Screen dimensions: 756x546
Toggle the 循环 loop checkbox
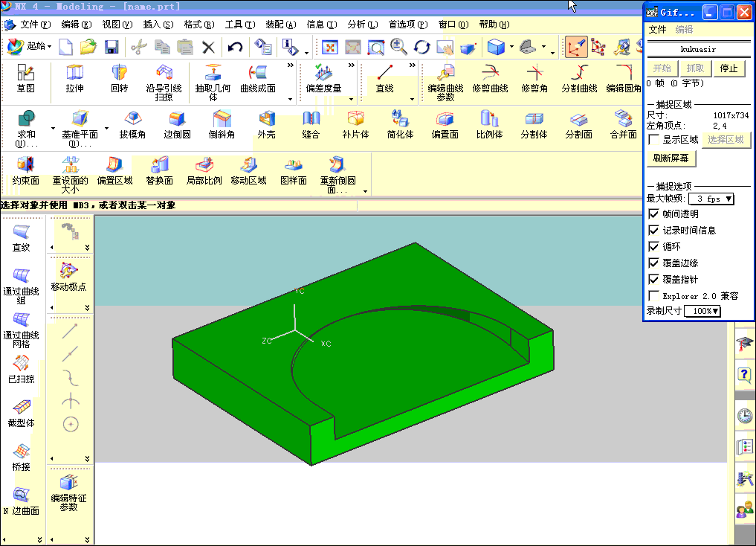pos(653,246)
